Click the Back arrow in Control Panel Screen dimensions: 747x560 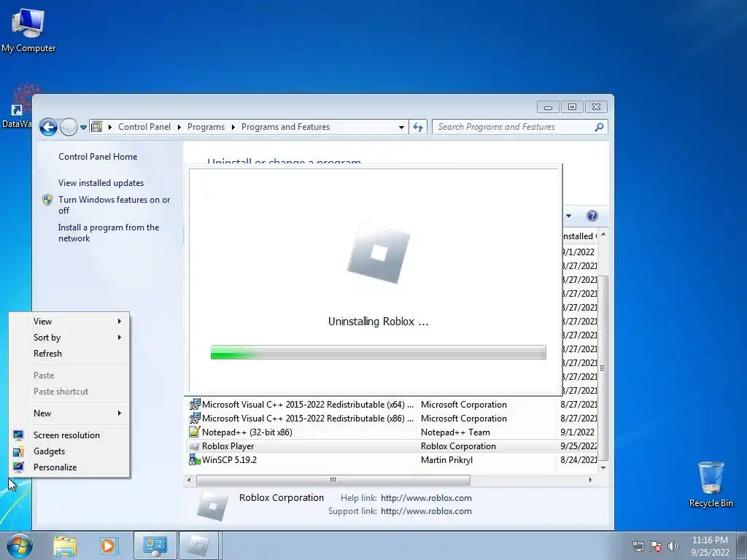(x=48, y=127)
